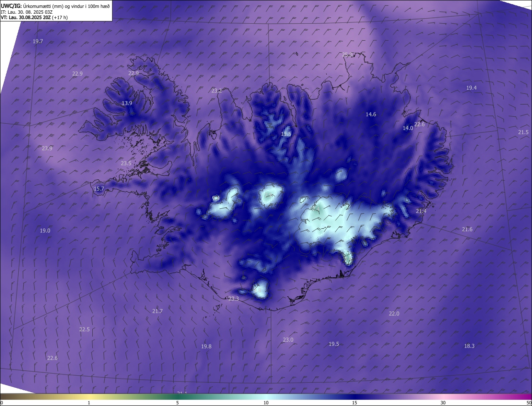Click the 21.4 value label
Screen dimensions: 532x406
click(x=421, y=212)
